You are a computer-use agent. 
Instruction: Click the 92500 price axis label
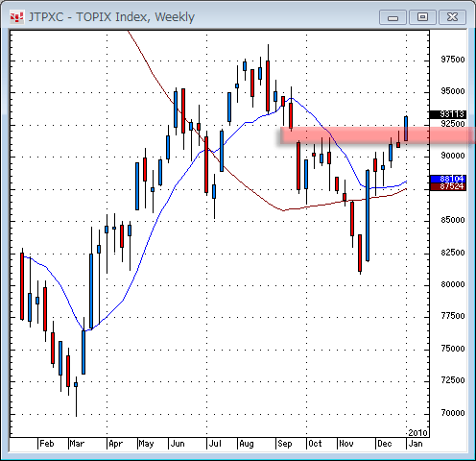point(453,124)
